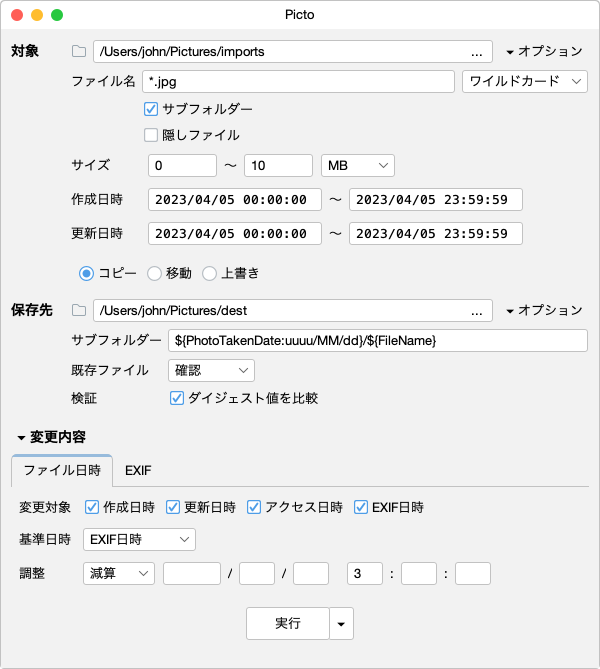
Task: Click the 調整 year input field
Action: pos(192,573)
